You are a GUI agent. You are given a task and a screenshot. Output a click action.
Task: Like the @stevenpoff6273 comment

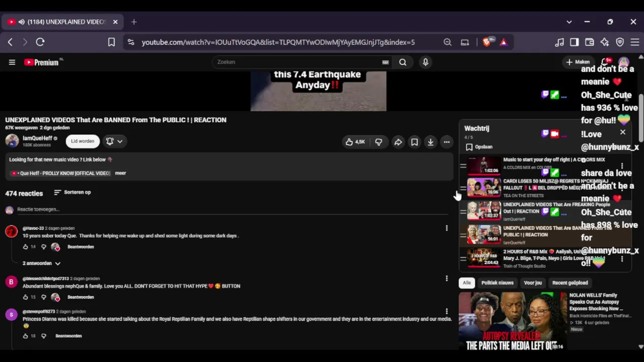25,336
